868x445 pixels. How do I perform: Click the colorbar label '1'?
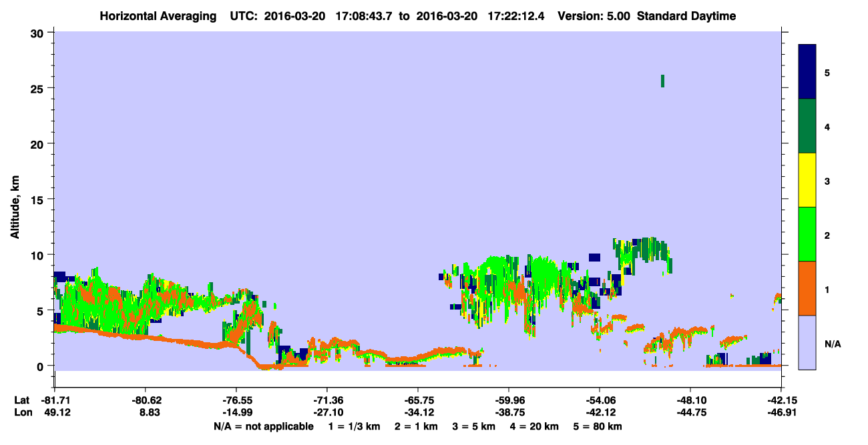click(827, 289)
